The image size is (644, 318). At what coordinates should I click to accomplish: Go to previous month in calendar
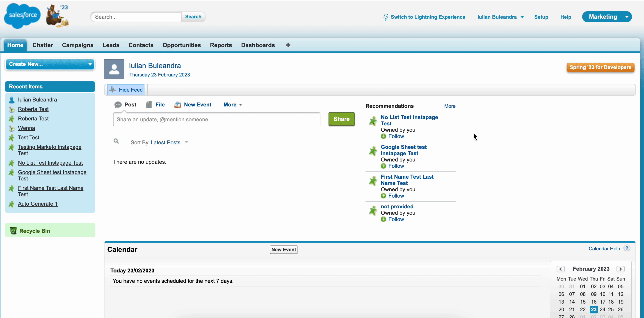click(560, 269)
